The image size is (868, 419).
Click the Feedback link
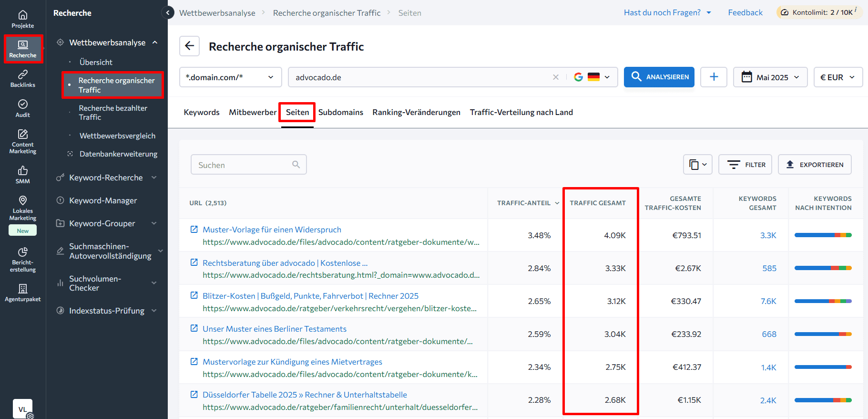coord(745,12)
